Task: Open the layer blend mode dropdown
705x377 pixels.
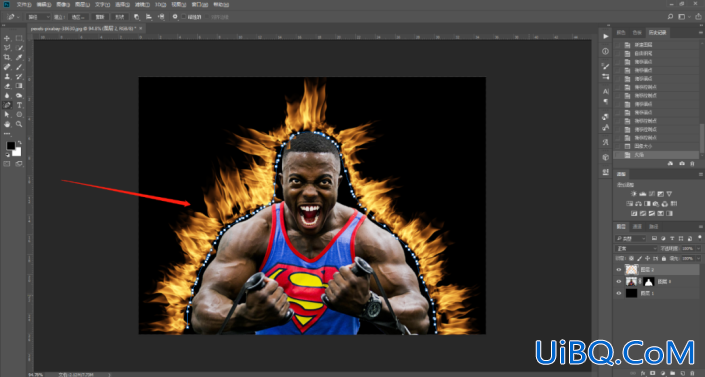Action: click(x=636, y=248)
